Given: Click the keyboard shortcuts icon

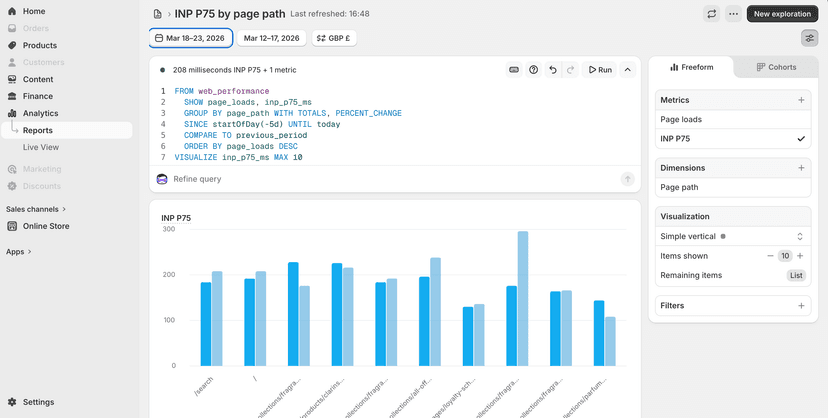Looking at the screenshot, I should [514, 70].
